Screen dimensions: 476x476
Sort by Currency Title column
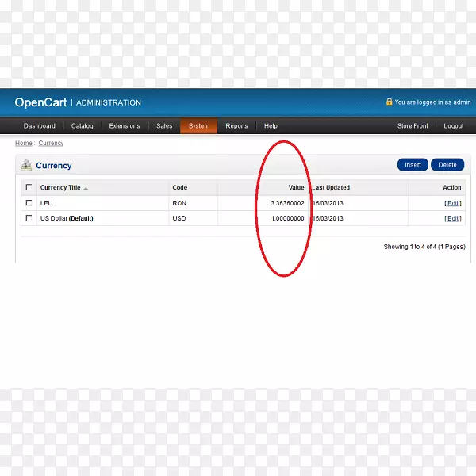point(60,187)
